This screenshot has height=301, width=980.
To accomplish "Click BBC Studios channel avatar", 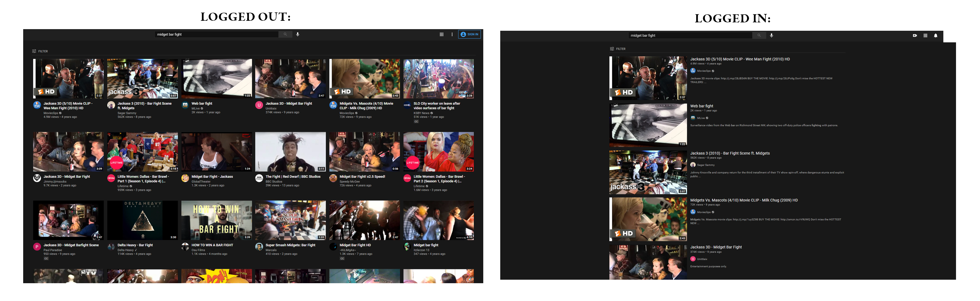I will point(259,178).
